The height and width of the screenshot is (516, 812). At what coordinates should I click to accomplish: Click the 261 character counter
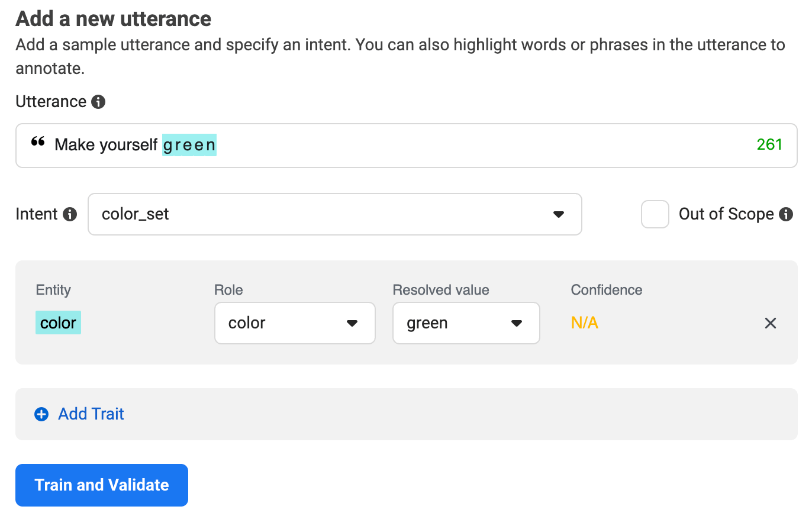(x=769, y=144)
